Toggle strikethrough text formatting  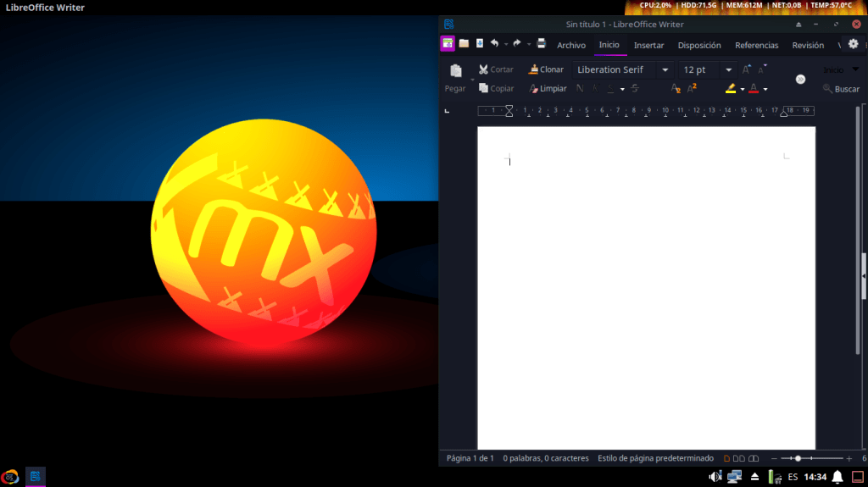pos(635,88)
